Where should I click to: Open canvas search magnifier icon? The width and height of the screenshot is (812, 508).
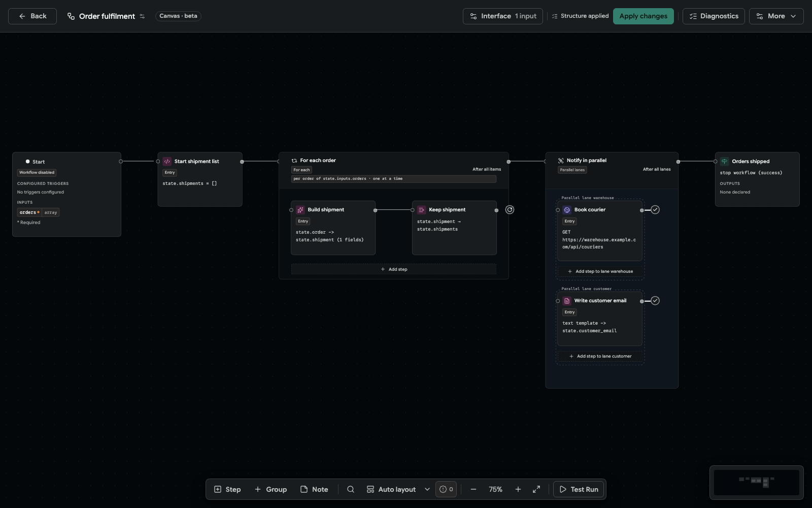(351, 489)
